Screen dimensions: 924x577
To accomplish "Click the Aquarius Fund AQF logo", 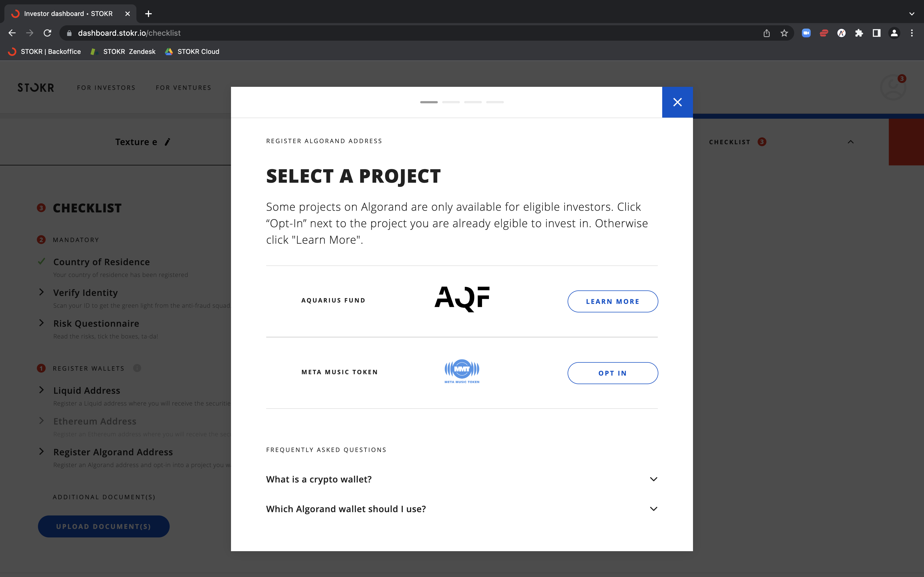I will (x=462, y=299).
